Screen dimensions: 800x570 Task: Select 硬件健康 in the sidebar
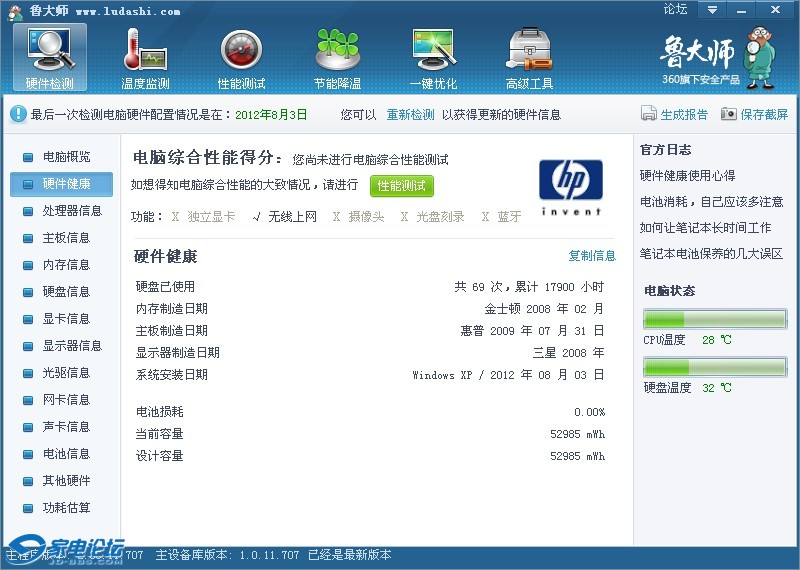61,184
